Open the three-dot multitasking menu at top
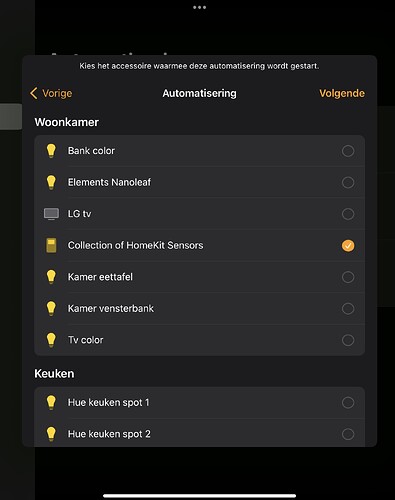395x500 pixels. pyautogui.click(x=199, y=7)
